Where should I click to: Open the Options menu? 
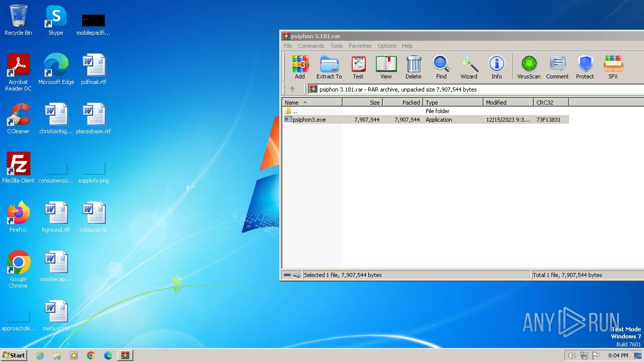(387, 46)
